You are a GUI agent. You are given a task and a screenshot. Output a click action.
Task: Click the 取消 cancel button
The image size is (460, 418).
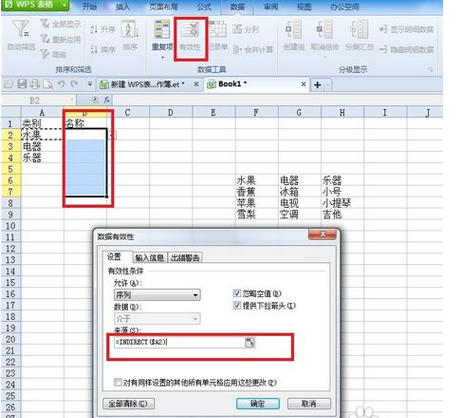coord(309,404)
